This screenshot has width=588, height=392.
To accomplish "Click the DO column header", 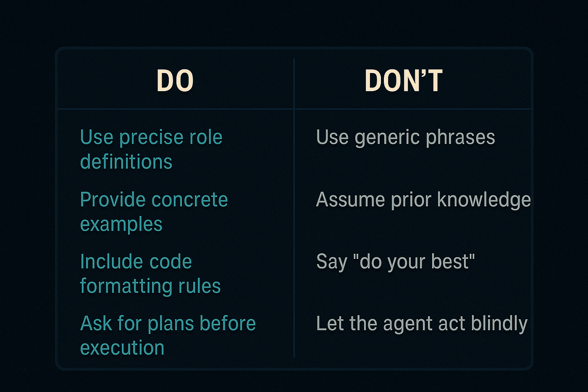I will point(175,81).
